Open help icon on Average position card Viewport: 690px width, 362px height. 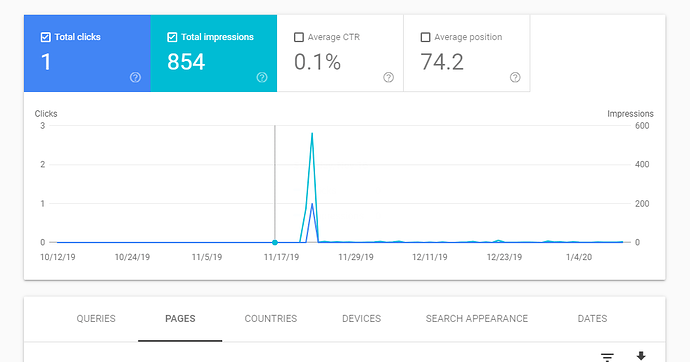tap(515, 77)
